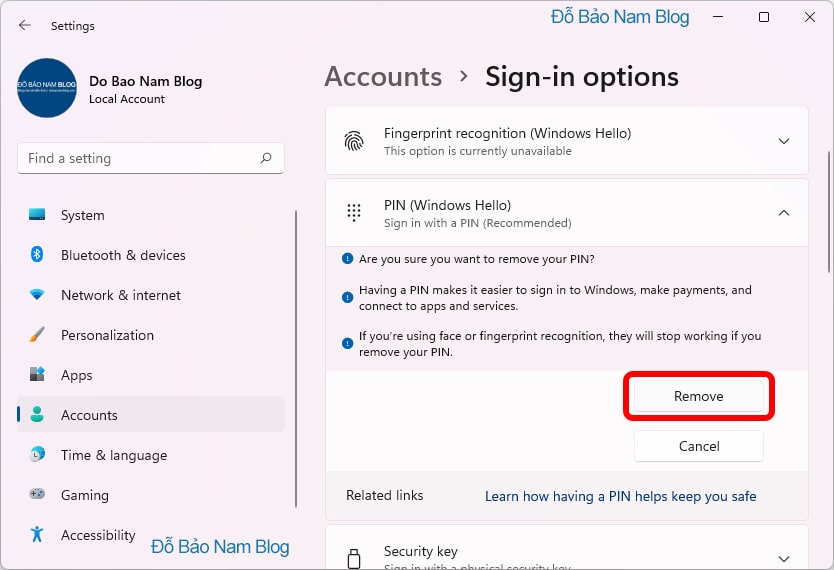Open Time & language settings

click(x=151, y=455)
